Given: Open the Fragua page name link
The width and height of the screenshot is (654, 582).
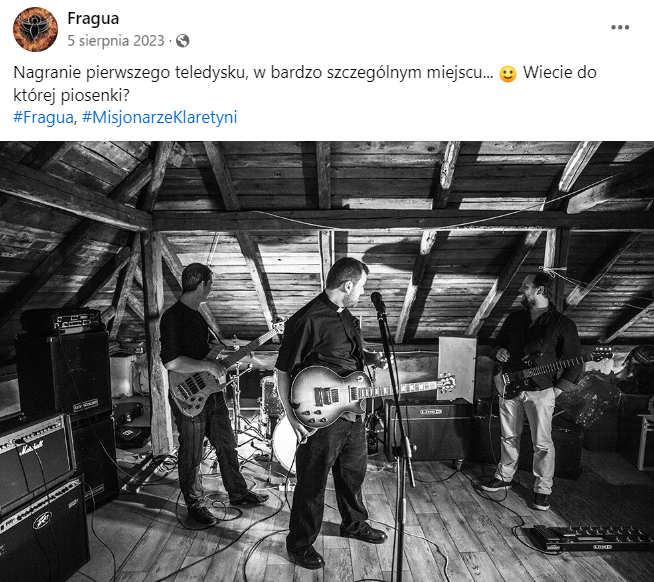Looking at the screenshot, I should pos(93,18).
